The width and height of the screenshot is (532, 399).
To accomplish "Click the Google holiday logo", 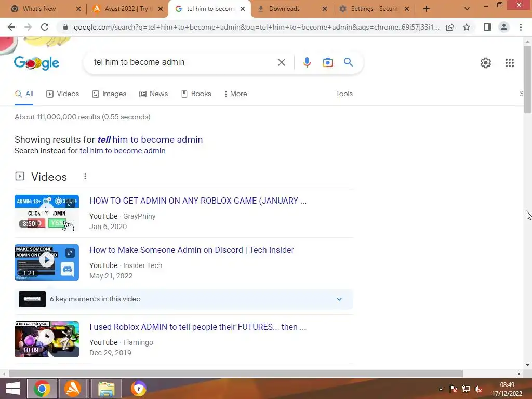I will (x=37, y=63).
